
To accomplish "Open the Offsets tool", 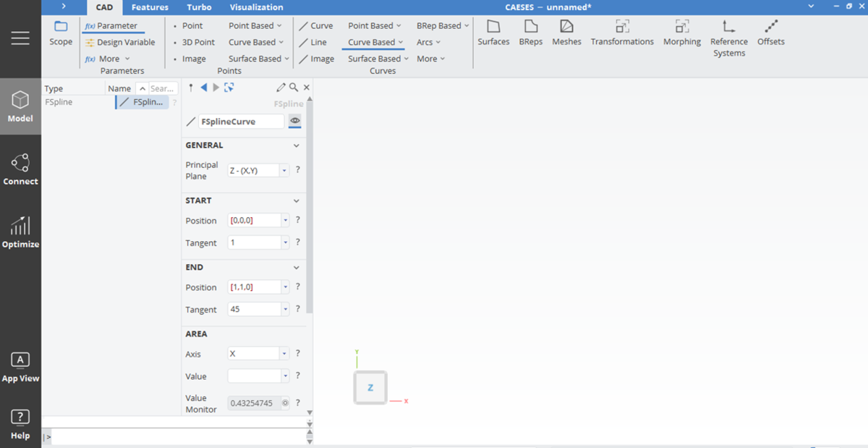I will 771,33.
